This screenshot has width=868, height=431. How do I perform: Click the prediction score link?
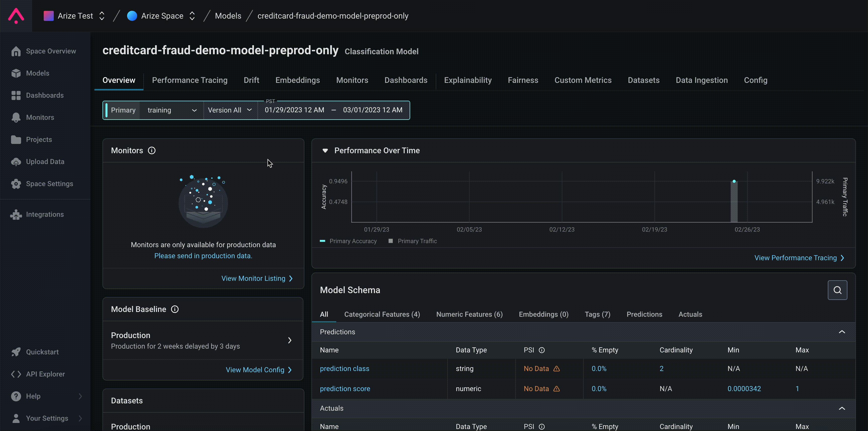[345, 389]
